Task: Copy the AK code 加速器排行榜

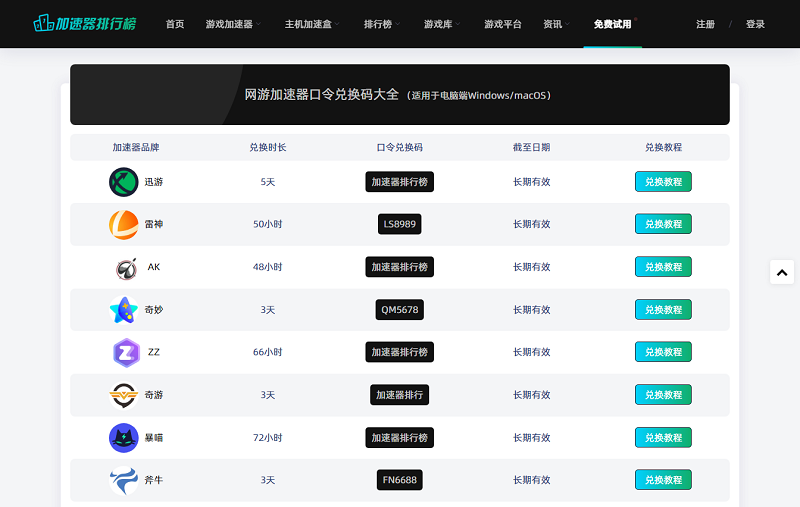Action: (x=399, y=267)
